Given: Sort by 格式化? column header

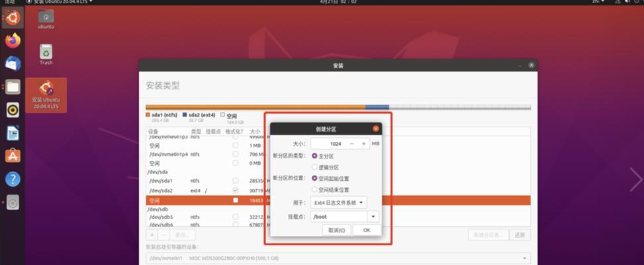Looking at the screenshot, I should [234, 132].
